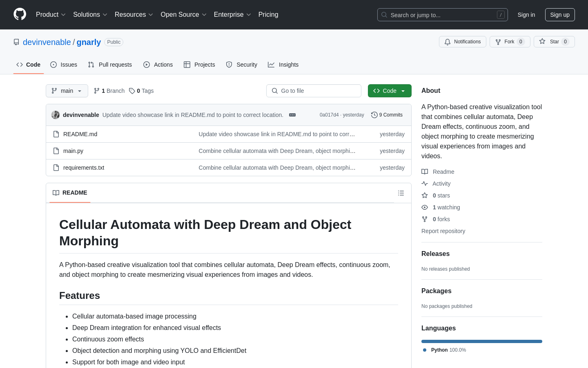Switch to the Pull requests tab
Image resolution: width=588 pixels, height=368 pixels.
point(110,65)
